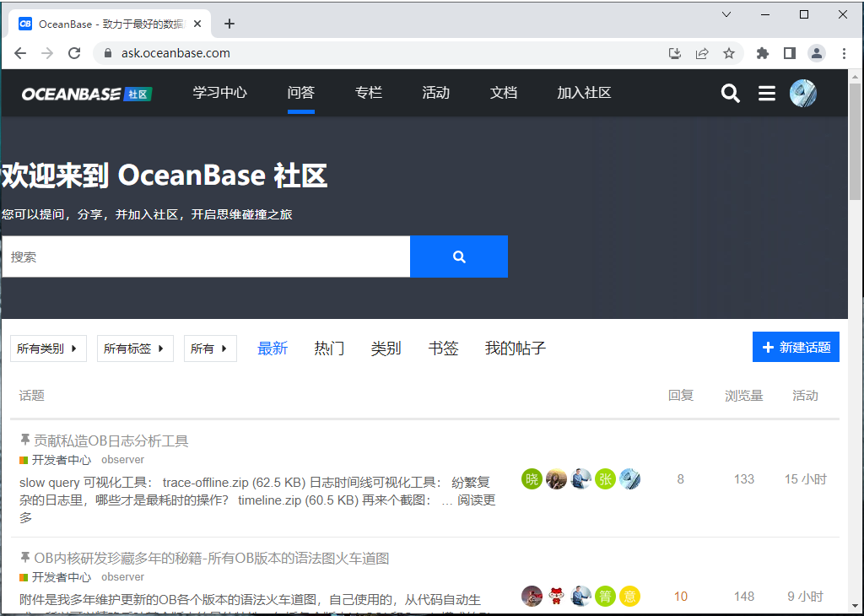
Task: Click observer tag under second topic
Action: point(123,577)
